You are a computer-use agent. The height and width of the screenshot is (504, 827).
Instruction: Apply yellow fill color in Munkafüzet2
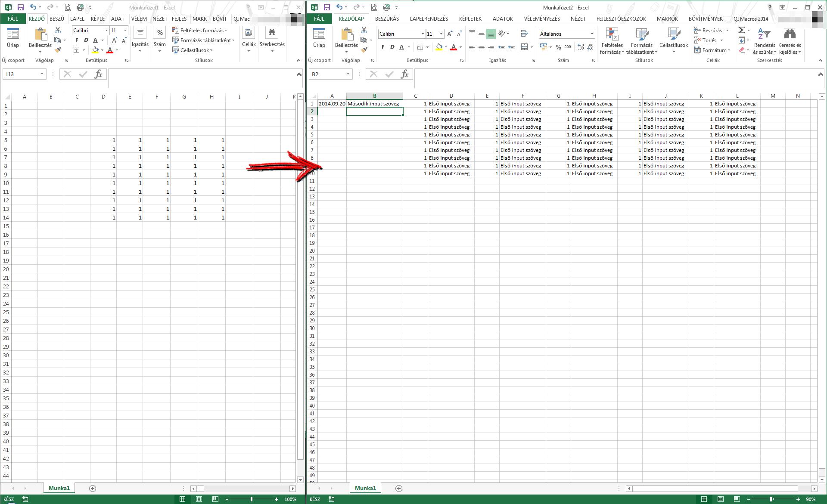click(439, 47)
